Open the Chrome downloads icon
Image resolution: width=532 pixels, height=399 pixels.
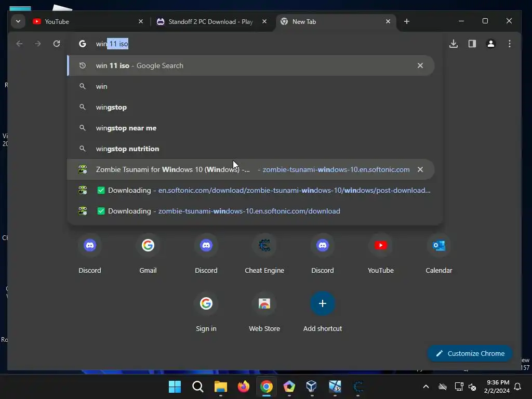453,44
